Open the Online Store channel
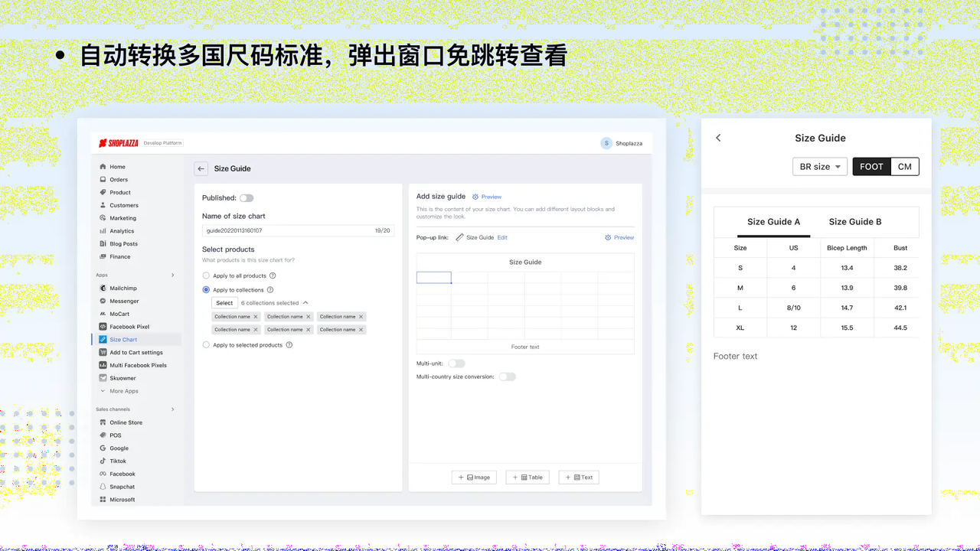The image size is (980, 551). coord(126,422)
